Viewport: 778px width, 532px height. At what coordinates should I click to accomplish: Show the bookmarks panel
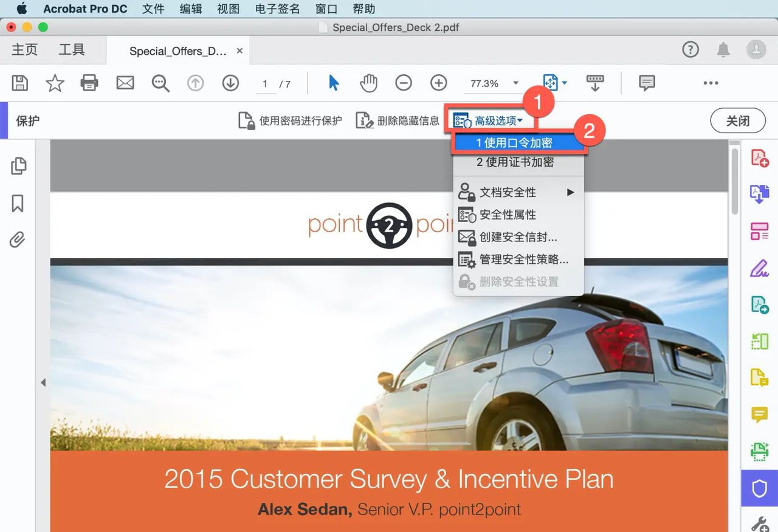[x=18, y=204]
